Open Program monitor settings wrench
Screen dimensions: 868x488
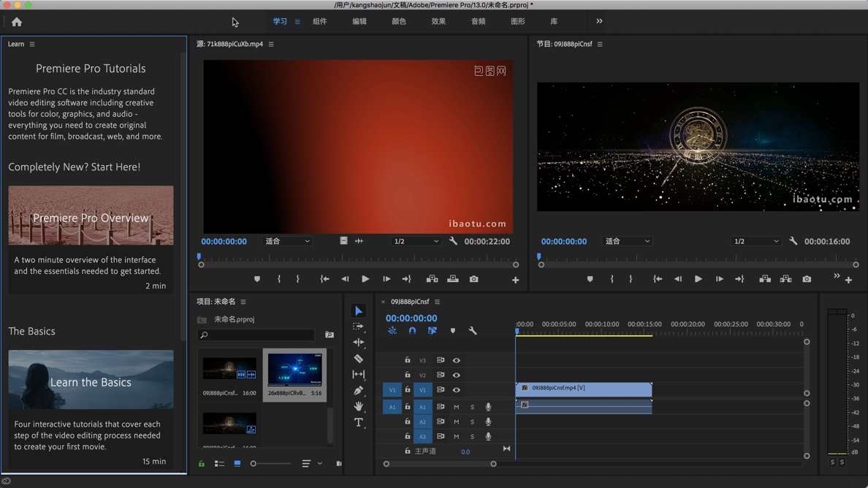click(x=793, y=241)
